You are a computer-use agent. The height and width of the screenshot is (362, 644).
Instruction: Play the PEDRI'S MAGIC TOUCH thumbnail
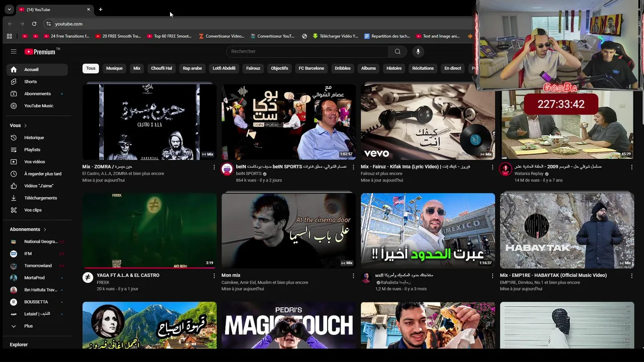coord(289,325)
